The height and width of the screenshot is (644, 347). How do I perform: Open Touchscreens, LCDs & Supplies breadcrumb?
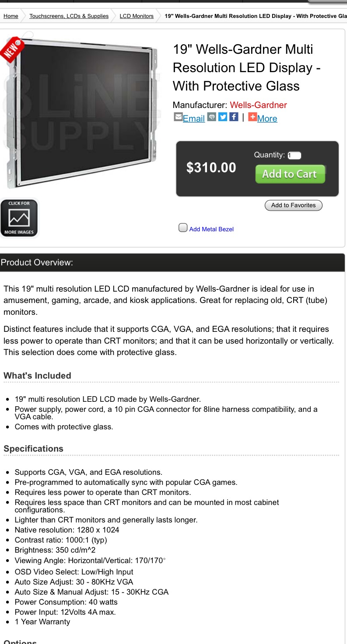point(69,16)
